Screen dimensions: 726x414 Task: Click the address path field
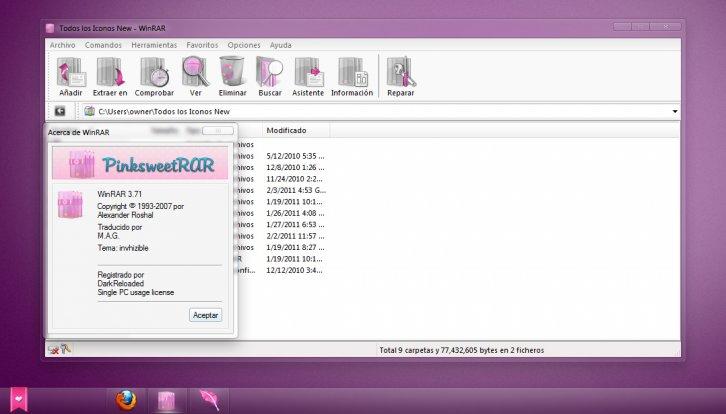point(377,112)
